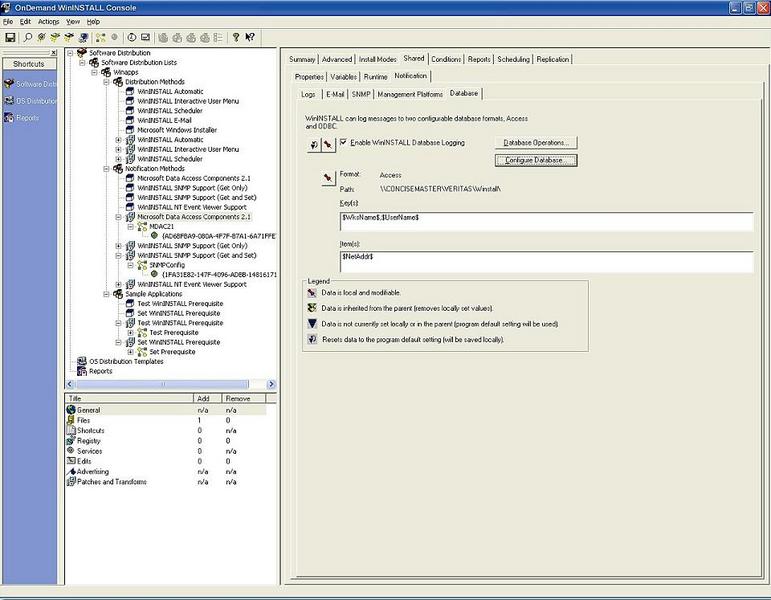Click the tree horizontal scrollbar left arrow
The height and width of the screenshot is (600, 771).
point(70,384)
